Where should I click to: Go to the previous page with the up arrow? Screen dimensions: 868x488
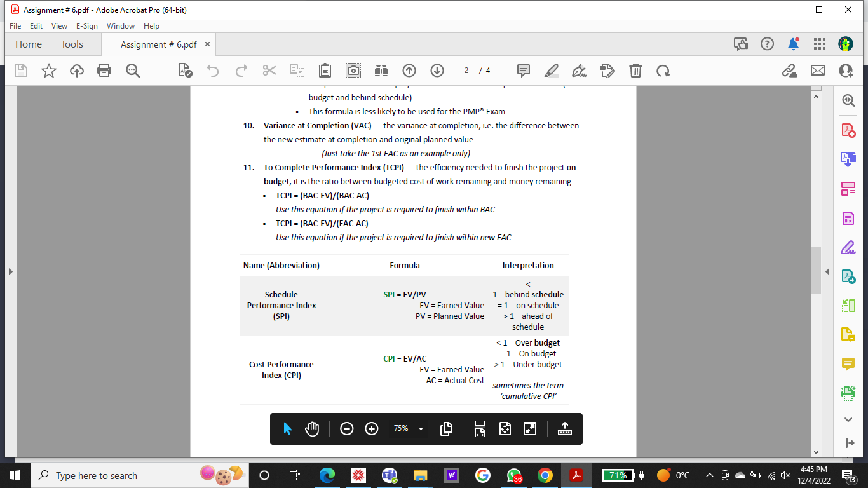tap(409, 71)
